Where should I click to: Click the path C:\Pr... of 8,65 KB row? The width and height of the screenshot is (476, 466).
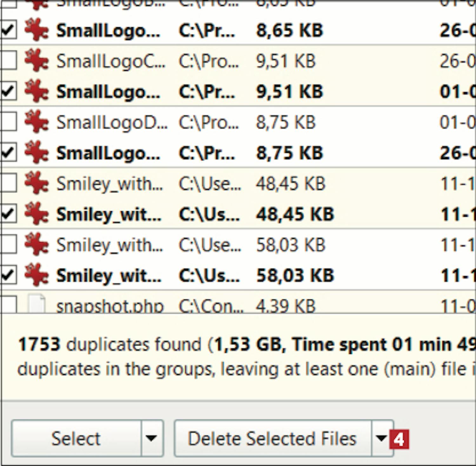207,31
